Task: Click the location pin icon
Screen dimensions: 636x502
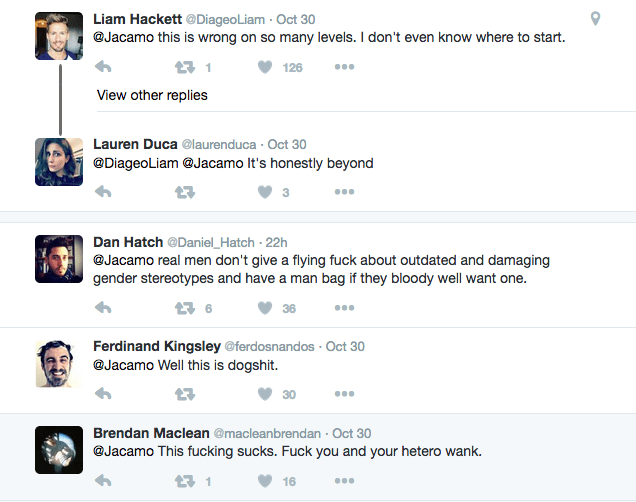Action: (595, 19)
